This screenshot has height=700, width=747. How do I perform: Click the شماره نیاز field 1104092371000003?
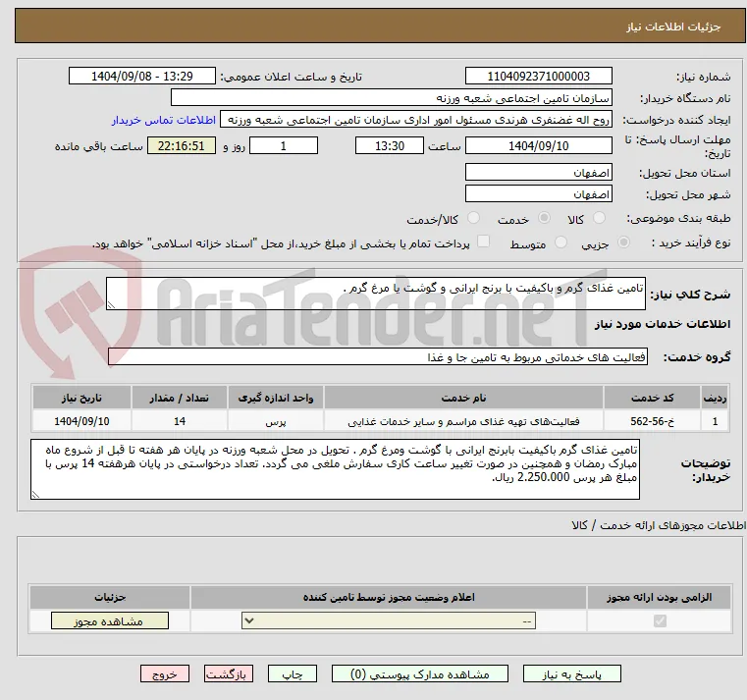[x=538, y=76]
